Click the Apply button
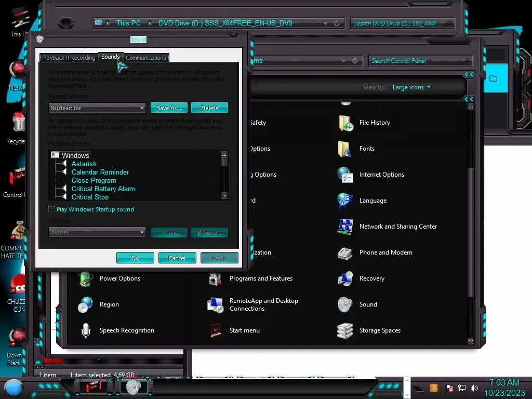532x399 pixels. pyautogui.click(x=219, y=258)
